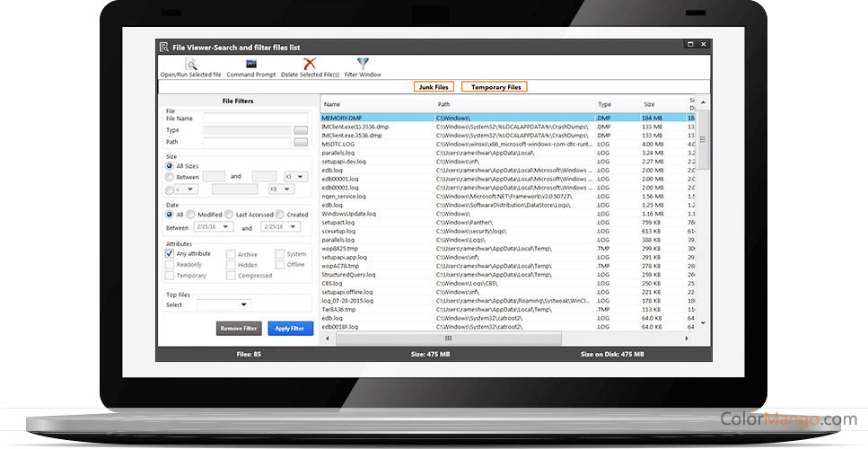Click the browse button next to Type field

click(301, 130)
